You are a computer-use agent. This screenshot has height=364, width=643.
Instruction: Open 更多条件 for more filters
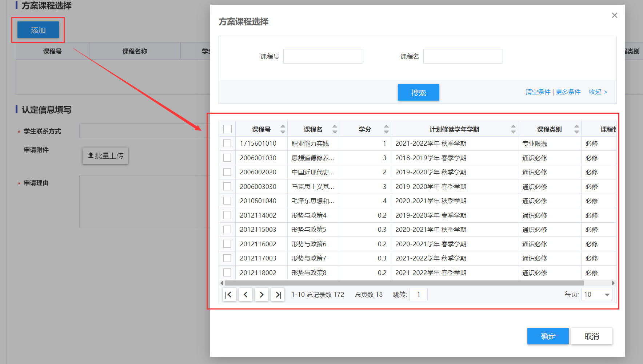tap(568, 92)
